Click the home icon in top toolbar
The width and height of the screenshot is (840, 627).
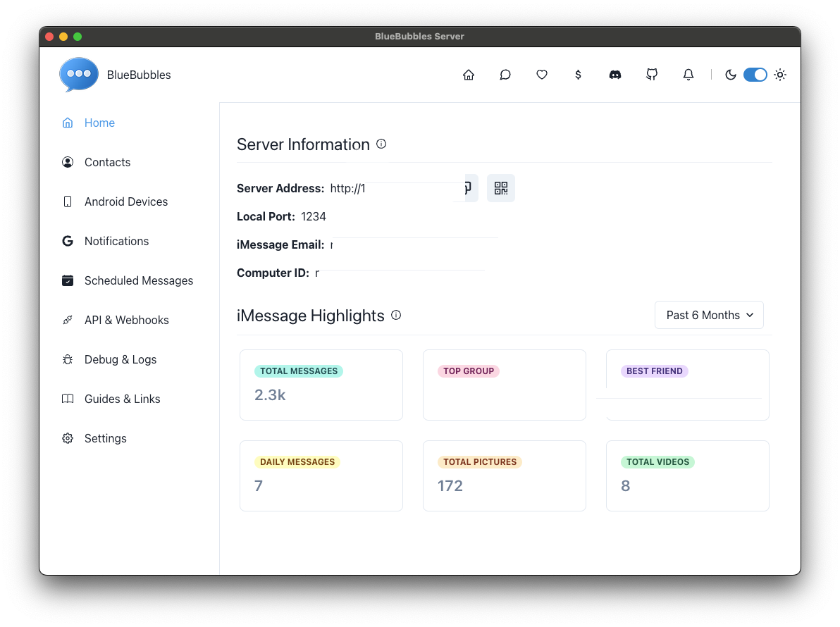click(x=468, y=75)
